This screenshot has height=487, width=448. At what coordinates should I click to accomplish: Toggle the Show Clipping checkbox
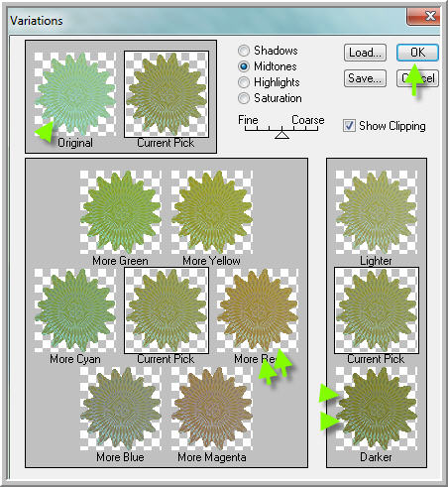pos(349,126)
